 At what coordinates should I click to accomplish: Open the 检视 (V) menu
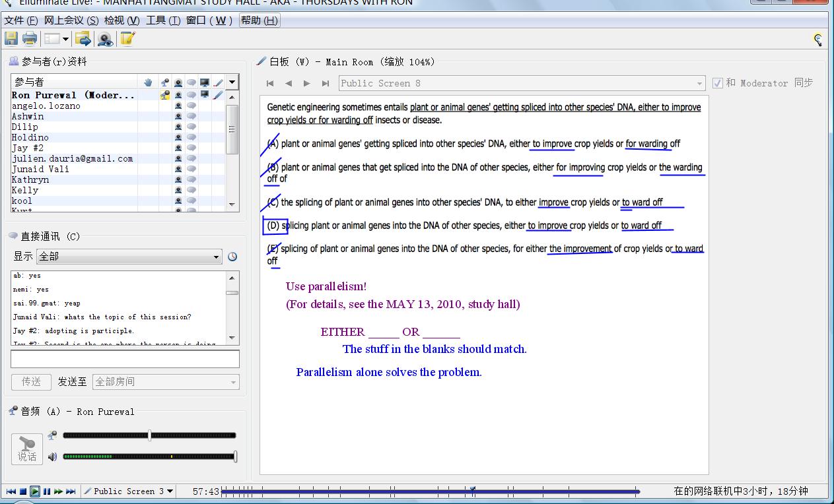[122, 20]
